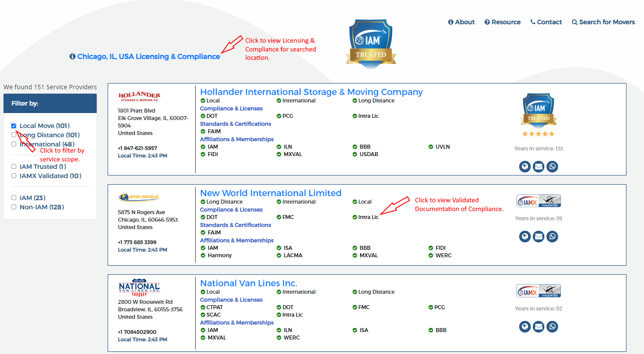Click the National Van Lines logo

139,287
